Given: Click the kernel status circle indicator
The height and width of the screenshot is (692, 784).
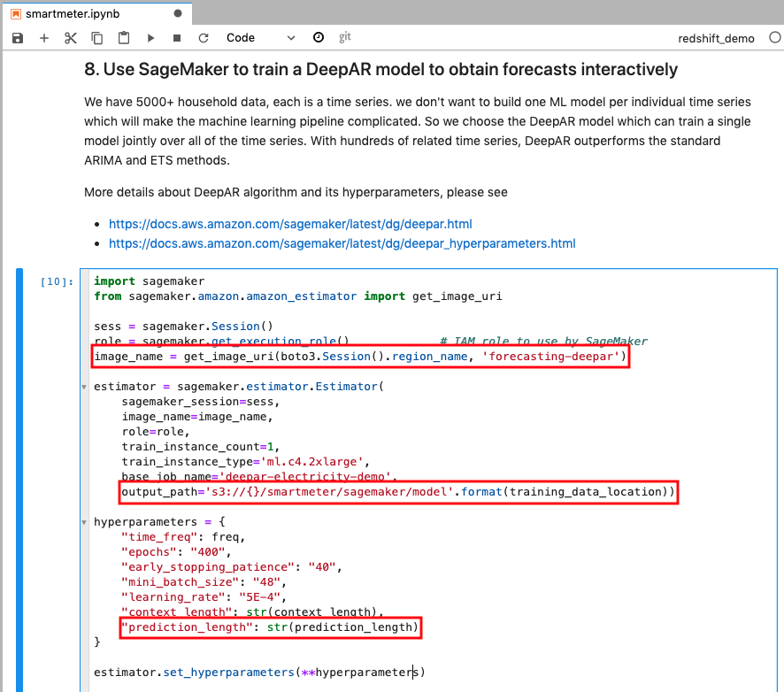Looking at the screenshot, I should (x=774, y=38).
